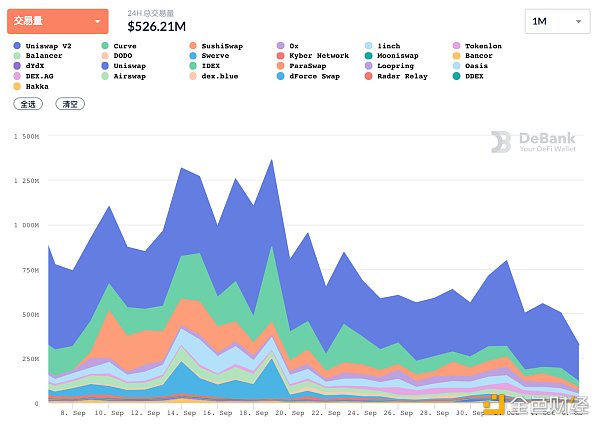Click Loopring legend dot

368,65
